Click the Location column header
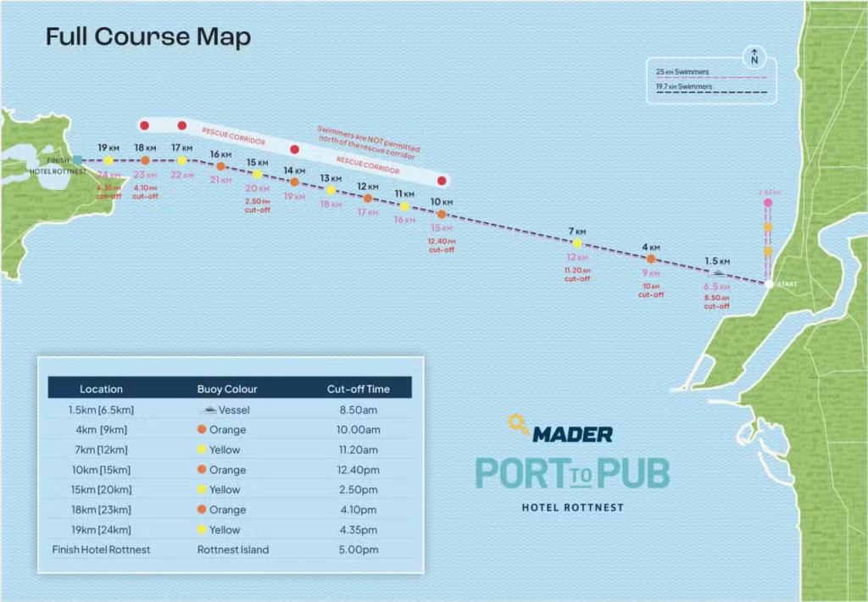Screen dimensions: 868x602 (101, 389)
